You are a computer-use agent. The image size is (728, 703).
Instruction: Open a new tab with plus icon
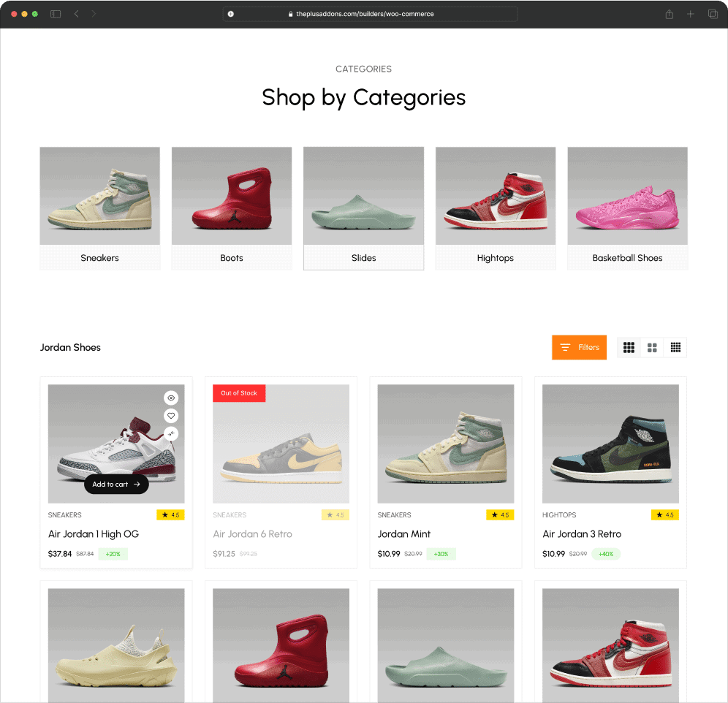pos(691,14)
